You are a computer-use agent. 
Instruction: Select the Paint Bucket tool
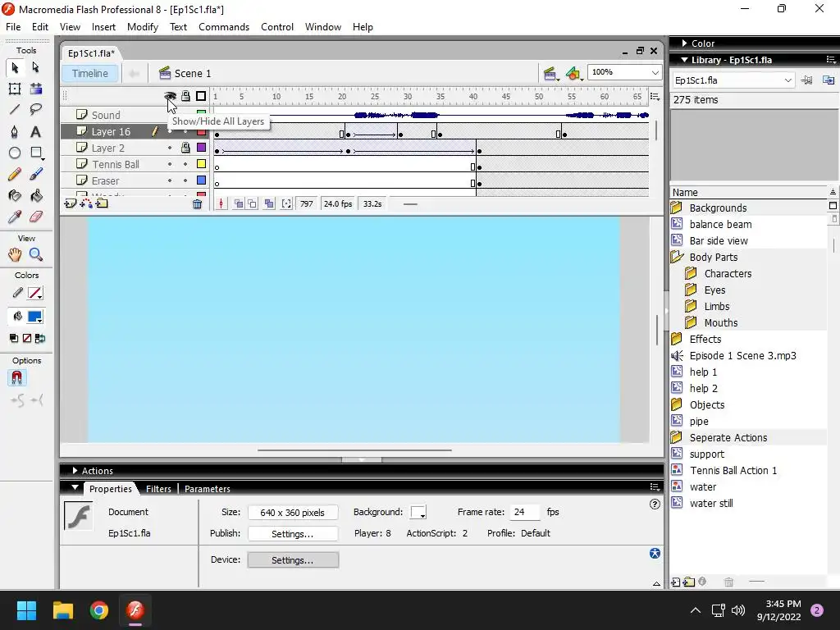pyautogui.click(x=36, y=195)
